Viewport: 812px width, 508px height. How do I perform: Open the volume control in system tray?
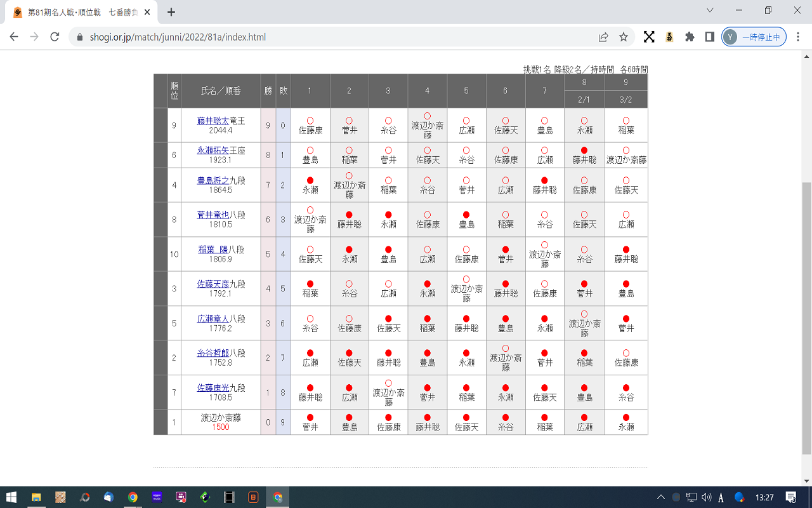[x=707, y=497]
